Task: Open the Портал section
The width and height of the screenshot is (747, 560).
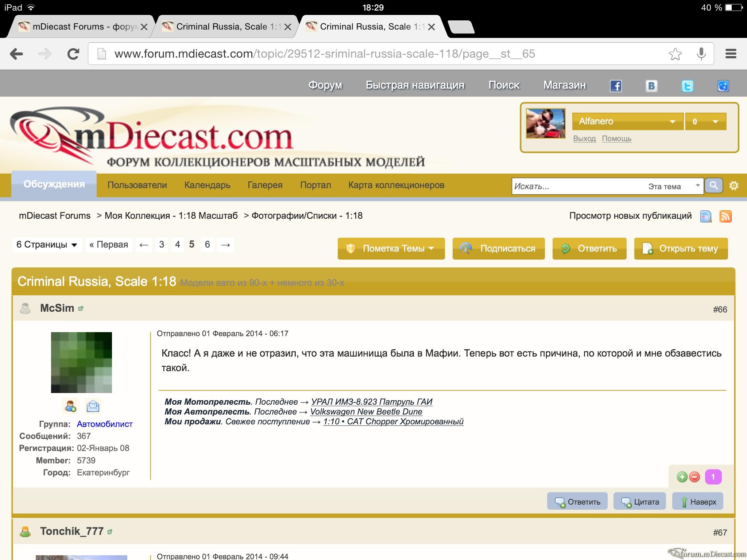Action: pos(316,185)
